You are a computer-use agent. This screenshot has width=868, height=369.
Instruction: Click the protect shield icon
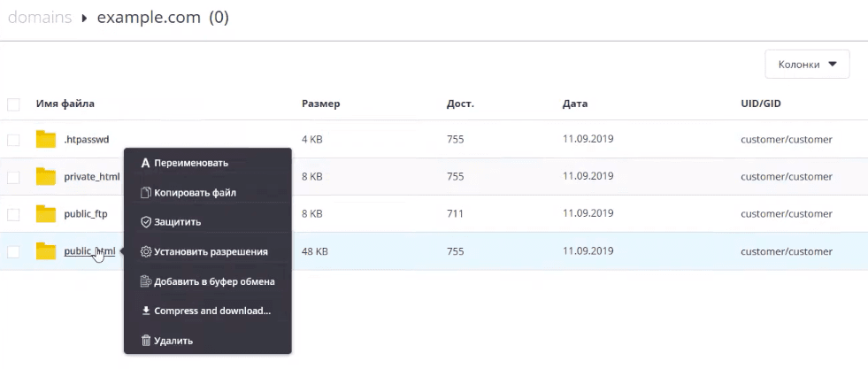tap(146, 222)
